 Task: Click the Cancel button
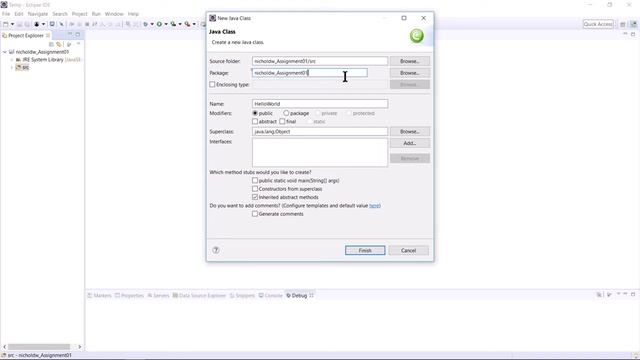click(408, 251)
